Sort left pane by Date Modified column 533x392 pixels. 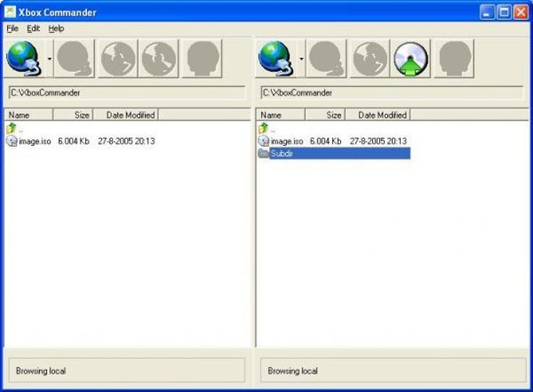[125, 115]
